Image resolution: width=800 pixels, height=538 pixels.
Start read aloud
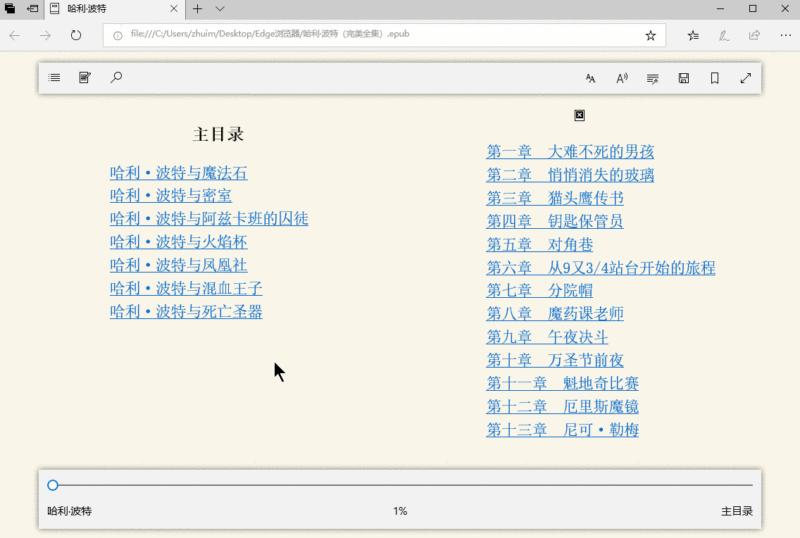[x=621, y=78]
